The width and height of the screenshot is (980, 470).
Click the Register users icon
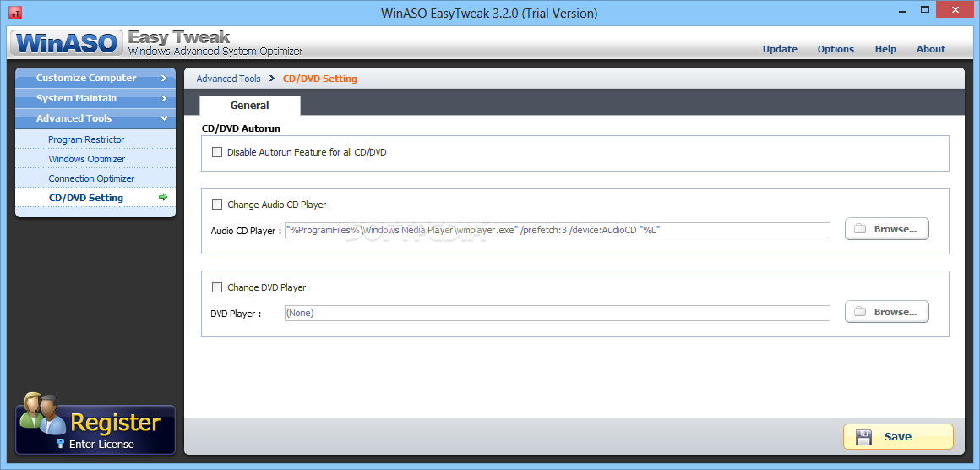coord(42,413)
